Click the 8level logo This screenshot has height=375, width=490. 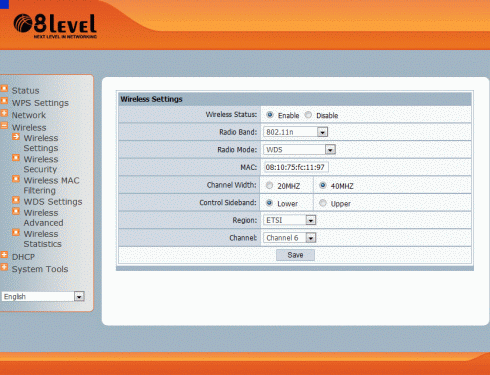(x=55, y=26)
